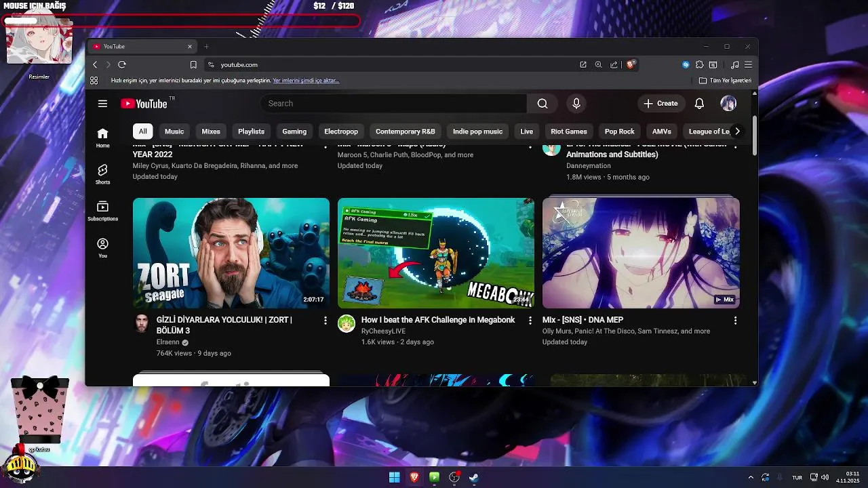Open the Megabonk video thumbnail
This screenshot has width=868, height=488.
[436, 253]
